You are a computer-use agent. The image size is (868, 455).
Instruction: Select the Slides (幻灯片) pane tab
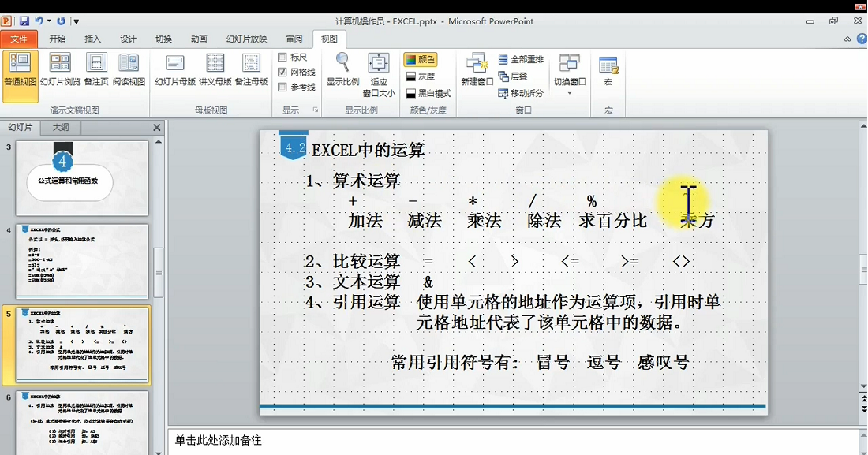coord(21,127)
